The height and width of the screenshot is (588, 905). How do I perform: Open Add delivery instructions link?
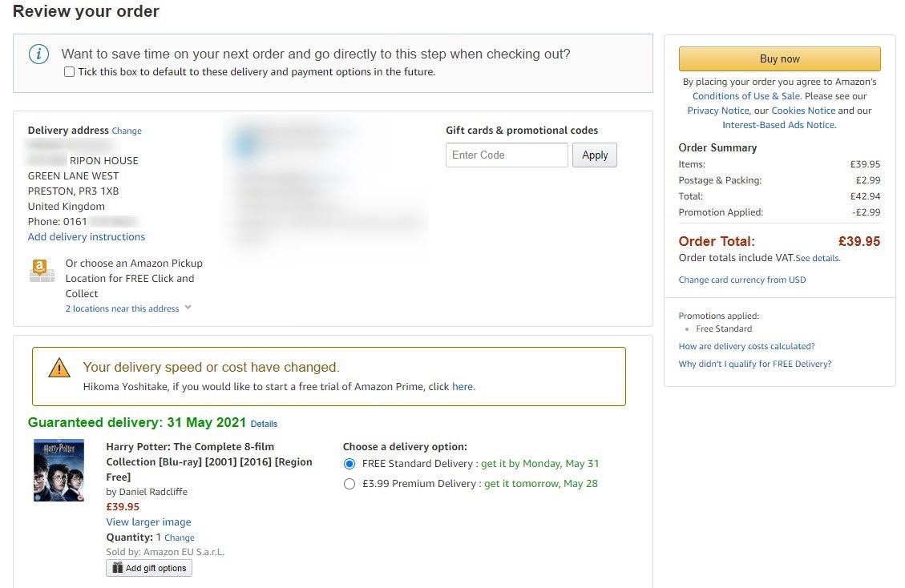[x=87, y=237]
